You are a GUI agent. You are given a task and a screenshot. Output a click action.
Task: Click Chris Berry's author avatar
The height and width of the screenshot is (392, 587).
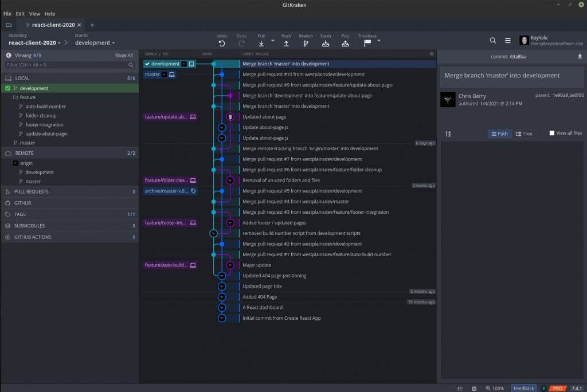448,100
